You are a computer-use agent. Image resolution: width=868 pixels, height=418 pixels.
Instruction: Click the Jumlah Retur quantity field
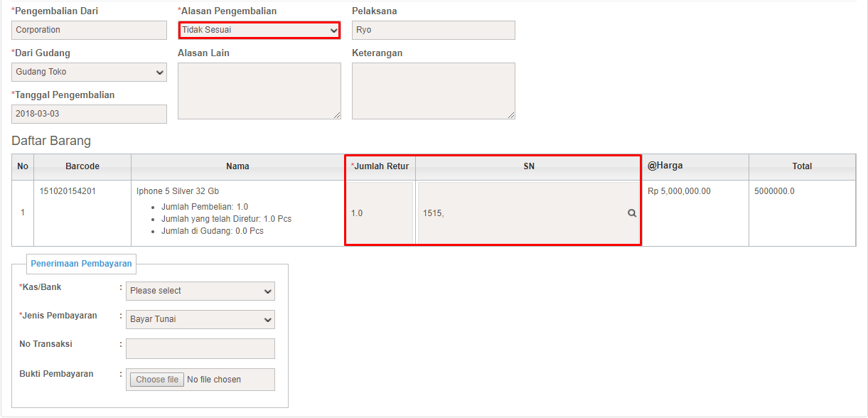tap(380, 213)
